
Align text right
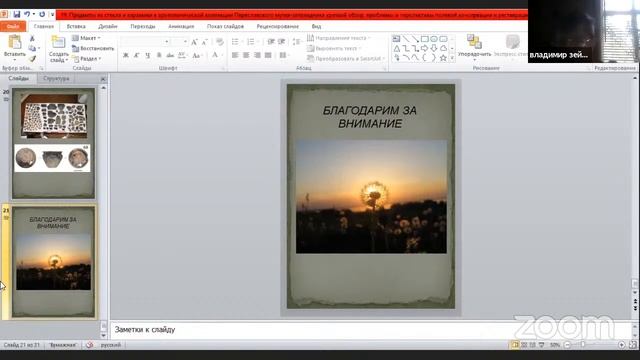click(257, 55)
